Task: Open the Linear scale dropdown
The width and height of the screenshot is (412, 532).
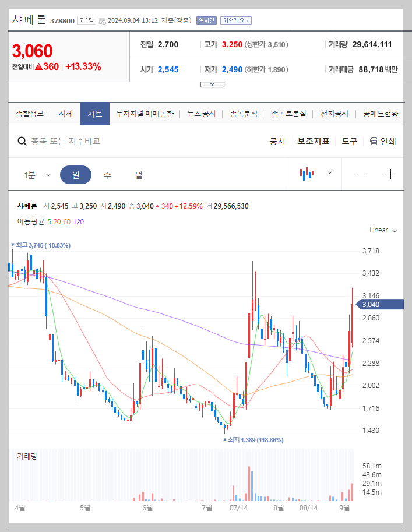Action: 382,230
